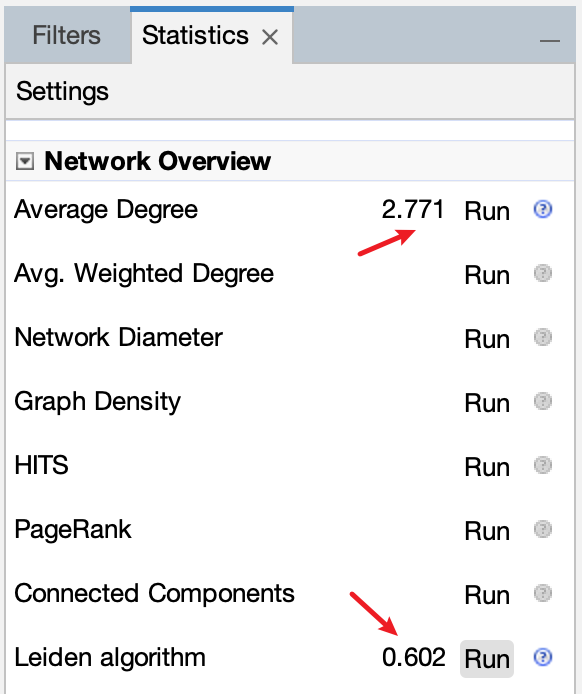Run the Network Diameter statistic
Image resolution: width=582 pixels, height=694 pixels.
(x=487, y=339)
